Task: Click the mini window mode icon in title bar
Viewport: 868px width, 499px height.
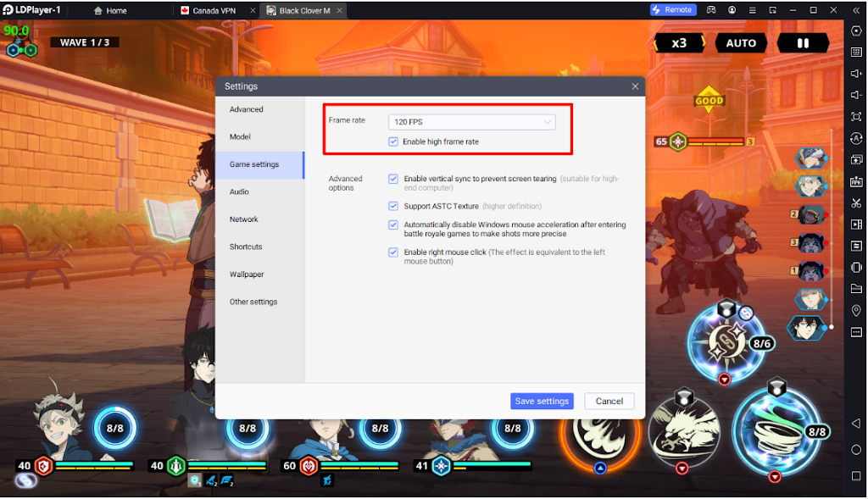Action: click(773, 10)
